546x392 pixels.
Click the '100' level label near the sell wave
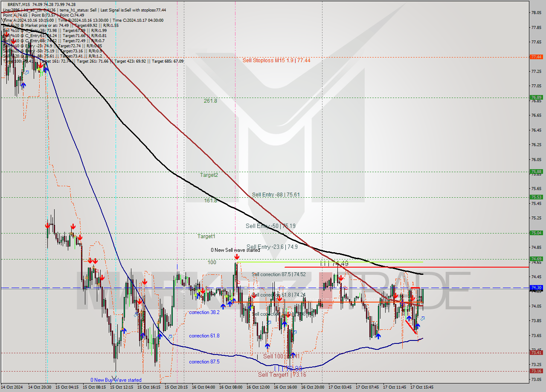point(212,262)
